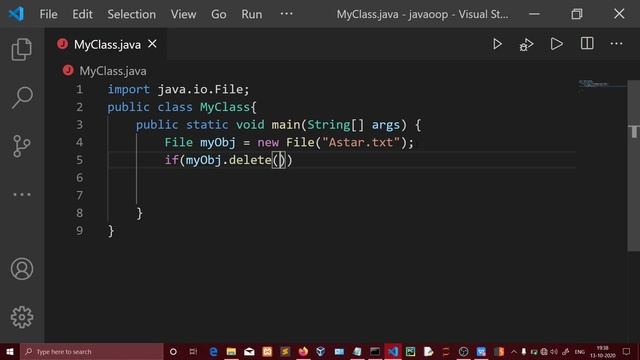Open PyCharm from taskbar

tap(410, 351)
